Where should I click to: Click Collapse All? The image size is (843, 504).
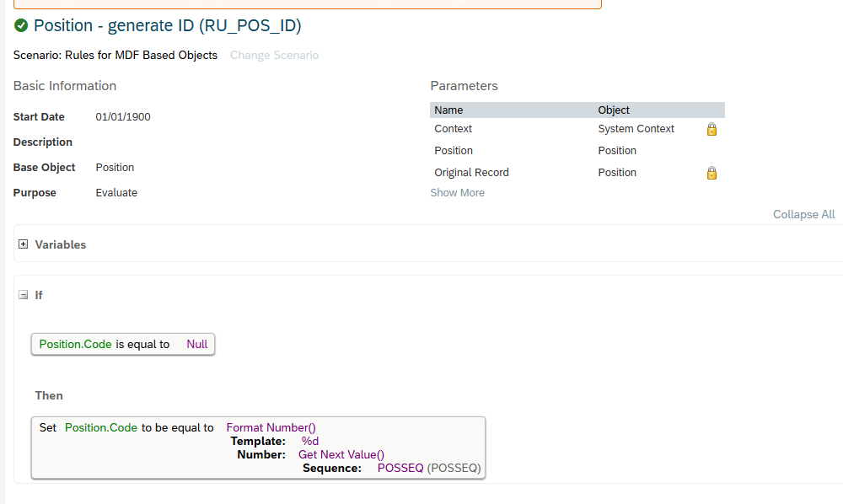click(x=803, y=214)
